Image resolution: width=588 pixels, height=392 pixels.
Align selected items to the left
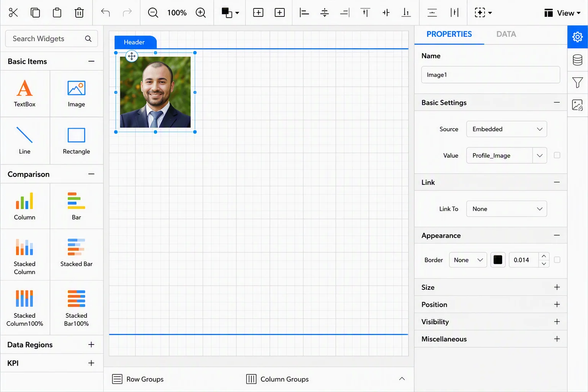pos(304,13)
